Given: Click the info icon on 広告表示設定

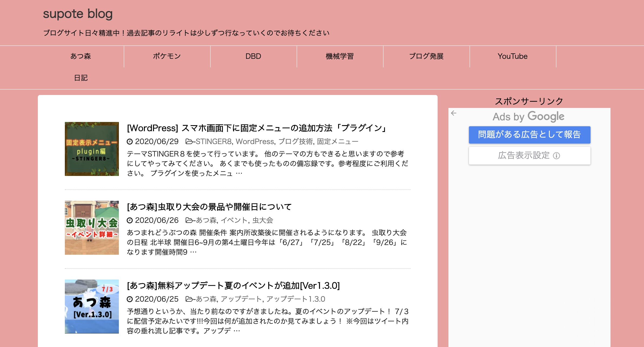Looking at the screenshot, I should 556,156.
